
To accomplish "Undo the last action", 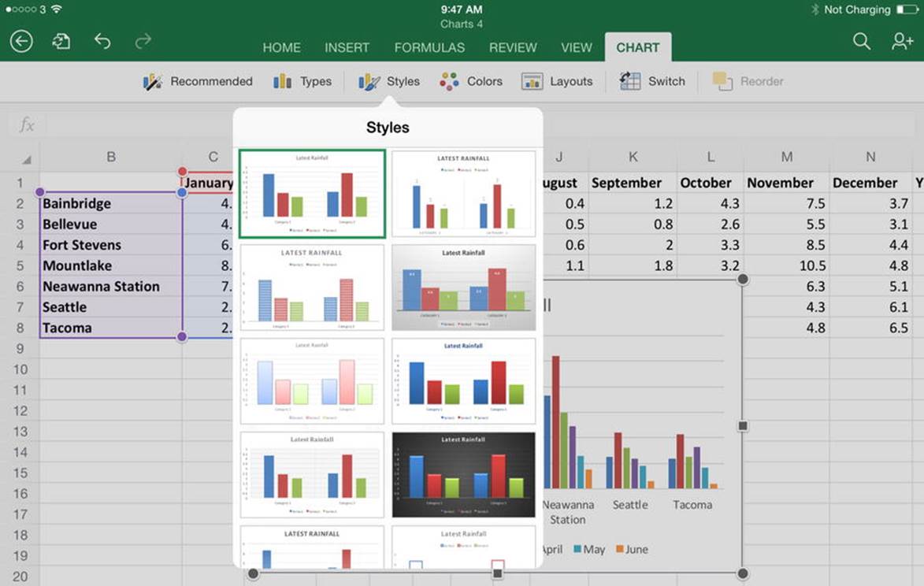I will point(102,41).
